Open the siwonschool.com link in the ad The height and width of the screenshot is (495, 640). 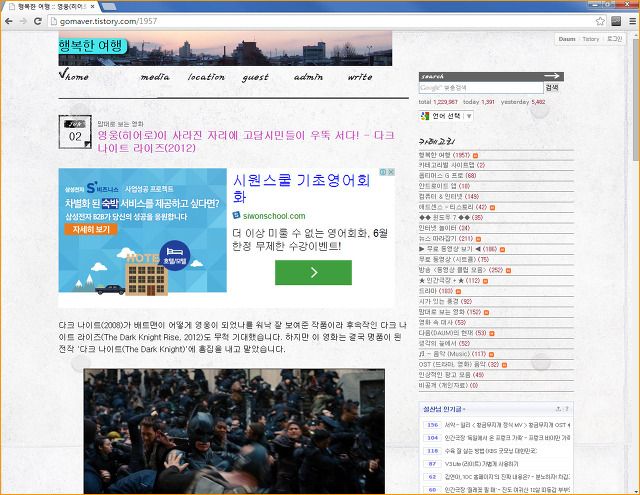click(x=274, y=215)
